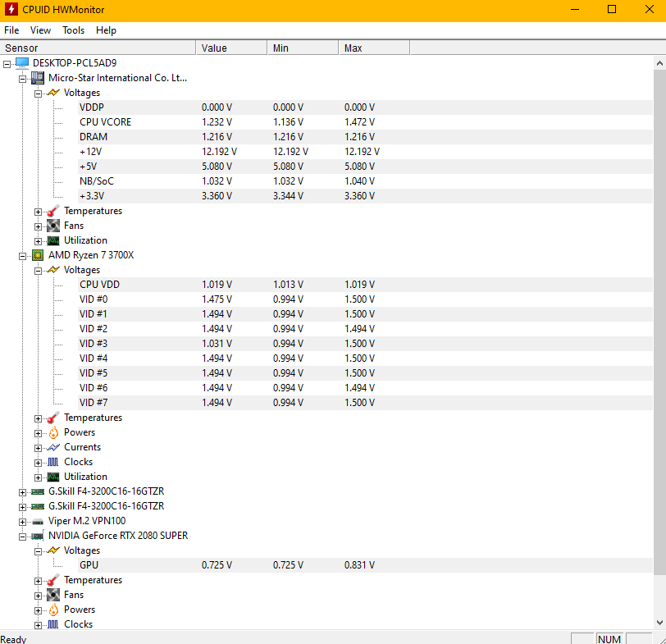Click the G.Skill memory module icon
Screen dimensions: 666x644
(x=37, y=491)
